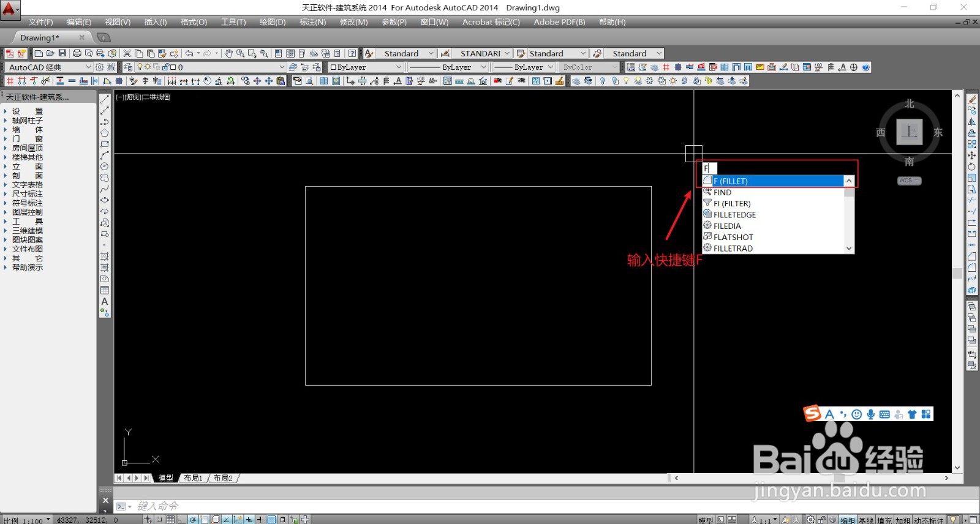This screenshot has width=980, height=524.
Task: Select the Rotate tool in modify toolbar
Action: point(972,167)
